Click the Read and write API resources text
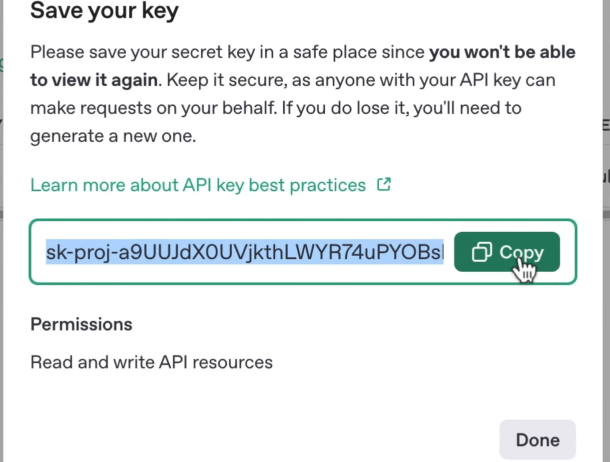This screenshot has width=610, height=462. point(151,361)
